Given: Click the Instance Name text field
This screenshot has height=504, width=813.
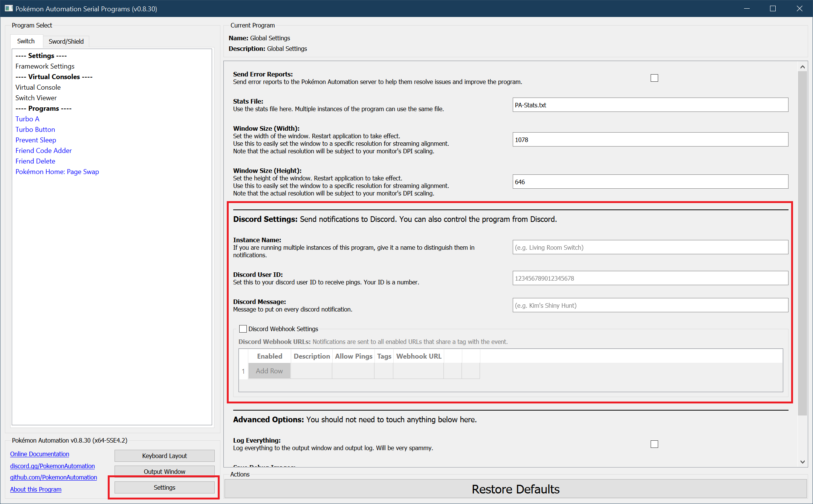Looking at the screenshot, I should click(x=650, y=247).
